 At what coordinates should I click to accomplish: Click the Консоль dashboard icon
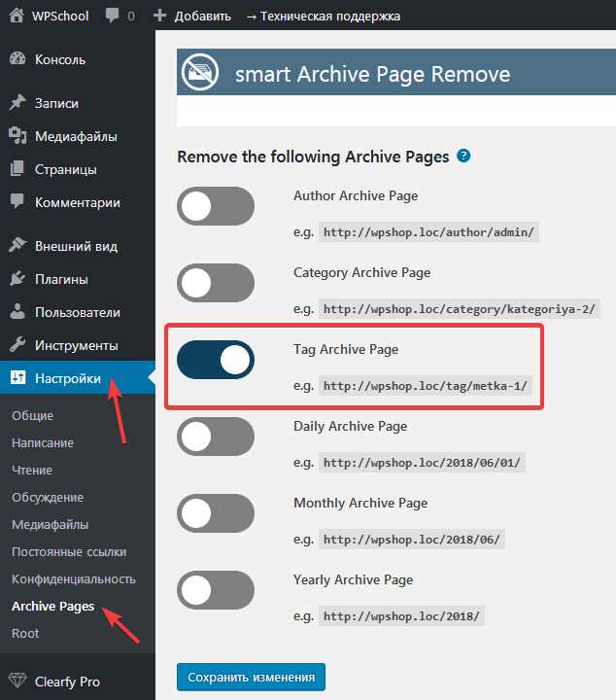point(17,59)
